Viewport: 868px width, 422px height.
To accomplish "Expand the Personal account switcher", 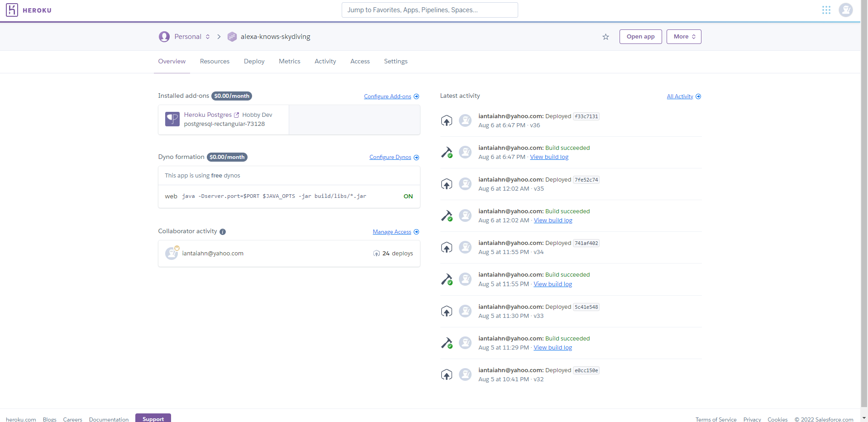I will pos(208,37).
